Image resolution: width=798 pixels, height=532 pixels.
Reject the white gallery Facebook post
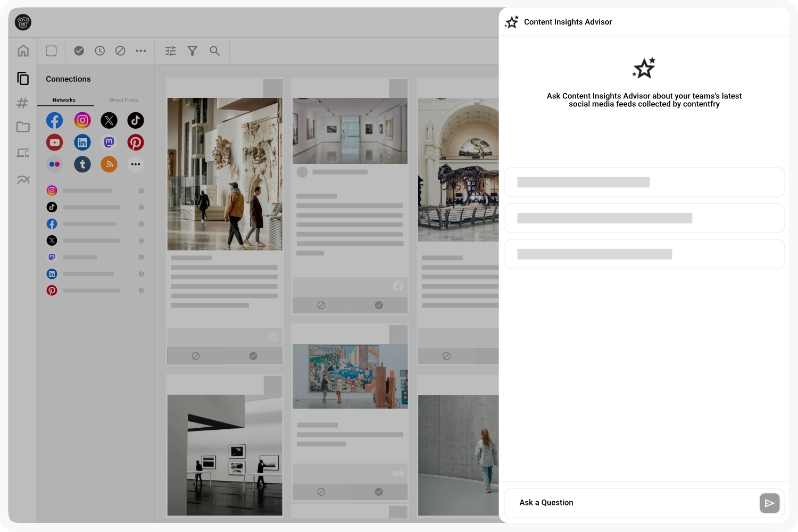tap(321, 305)
